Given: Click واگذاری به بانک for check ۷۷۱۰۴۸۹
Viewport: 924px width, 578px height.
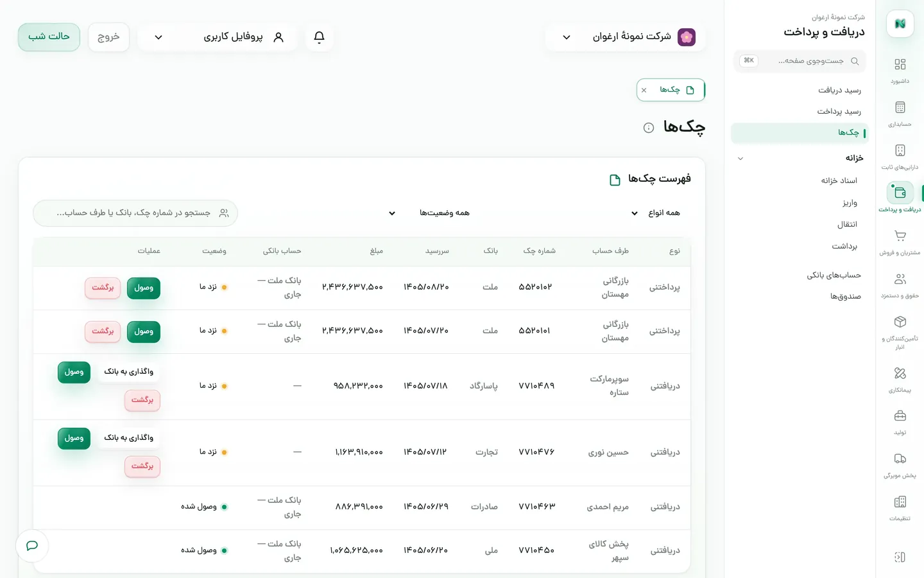Looking at the screenshot, I should pyautogui.click(x=128, y=372).
